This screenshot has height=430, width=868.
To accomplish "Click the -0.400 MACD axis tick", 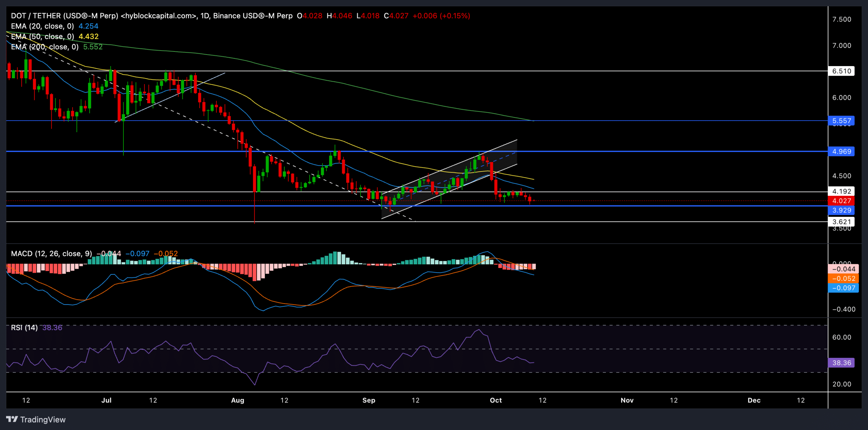I will pyautogui.click(x=844, y=309).
